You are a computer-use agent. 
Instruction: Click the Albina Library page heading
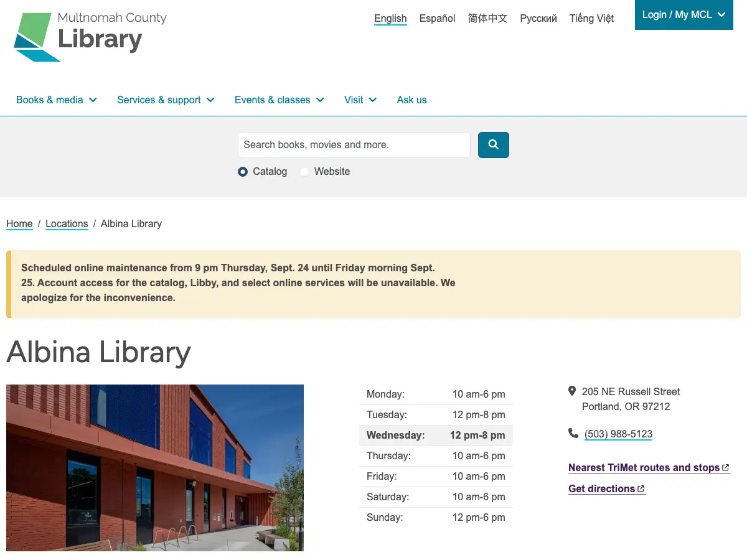tap(98, 352)
